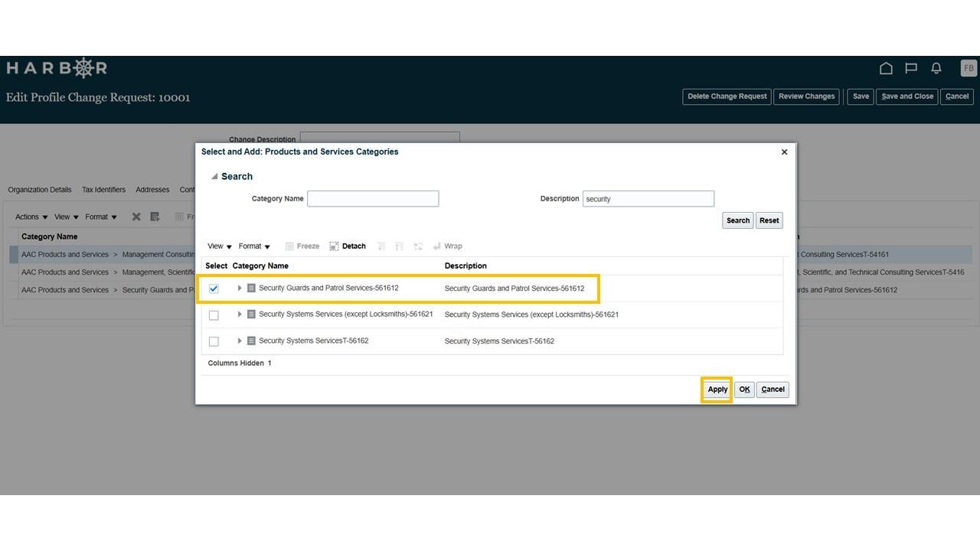The width and height of the screenshot is (980, 551).
Task: Click the Reset button
Action: (x=769, y=220)
